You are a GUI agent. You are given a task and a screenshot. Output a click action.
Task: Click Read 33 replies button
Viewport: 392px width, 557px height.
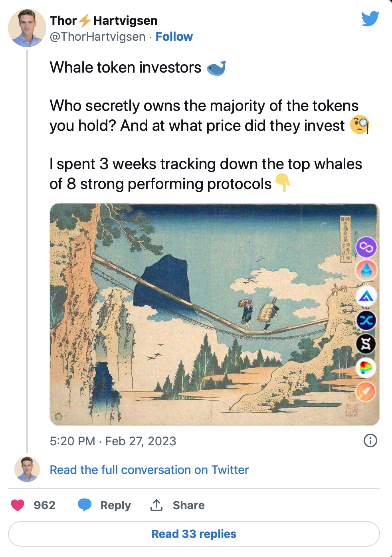pyautogui.click(x=194, y=534)
